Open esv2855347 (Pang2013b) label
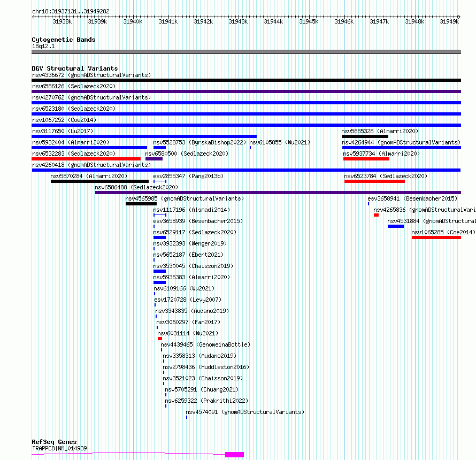The width and height of the screenshot is (476, 460). coord(188,176)
